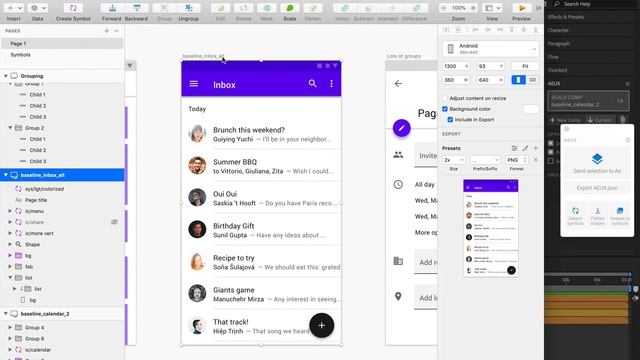Click the X position field
640x360 pixels.
[x=456, y=66]
